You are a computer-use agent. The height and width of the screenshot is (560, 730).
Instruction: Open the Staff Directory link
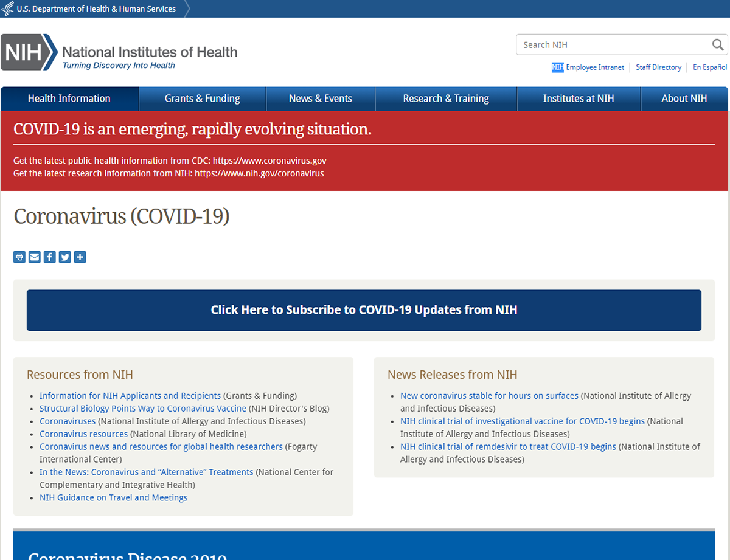click(x=658, y=67)
